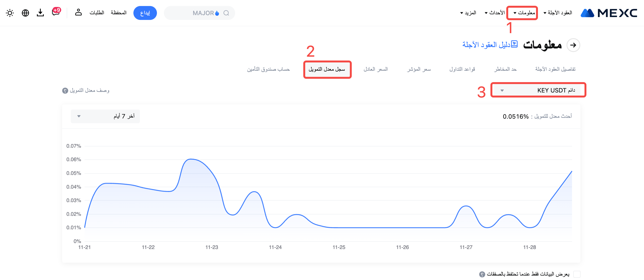Open the last 7 days range dropdown
Image resolution: width=644 pixels, height=280 pixels.
coord(105,116)
